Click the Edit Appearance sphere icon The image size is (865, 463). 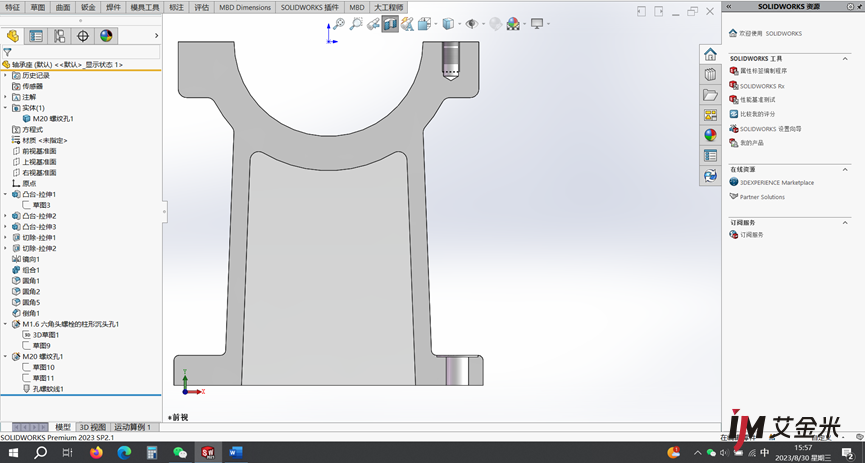point(495,24)
